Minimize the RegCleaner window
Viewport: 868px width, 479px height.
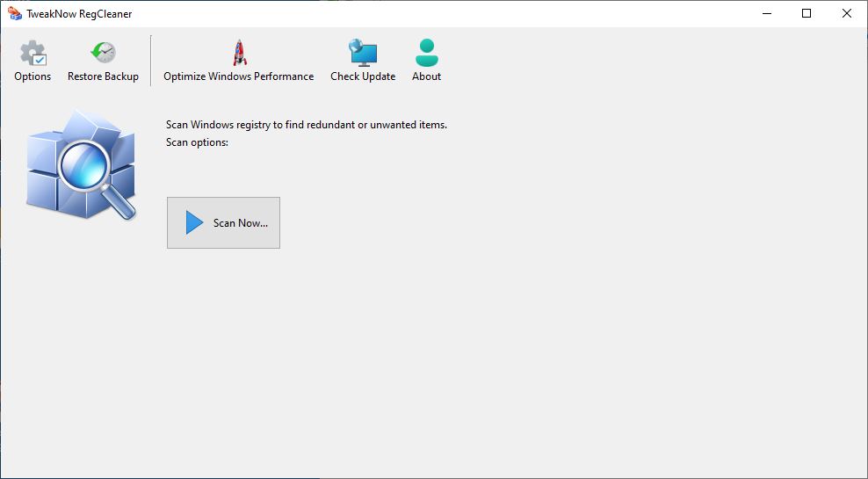pyautogui.click(x=767, y=14)
